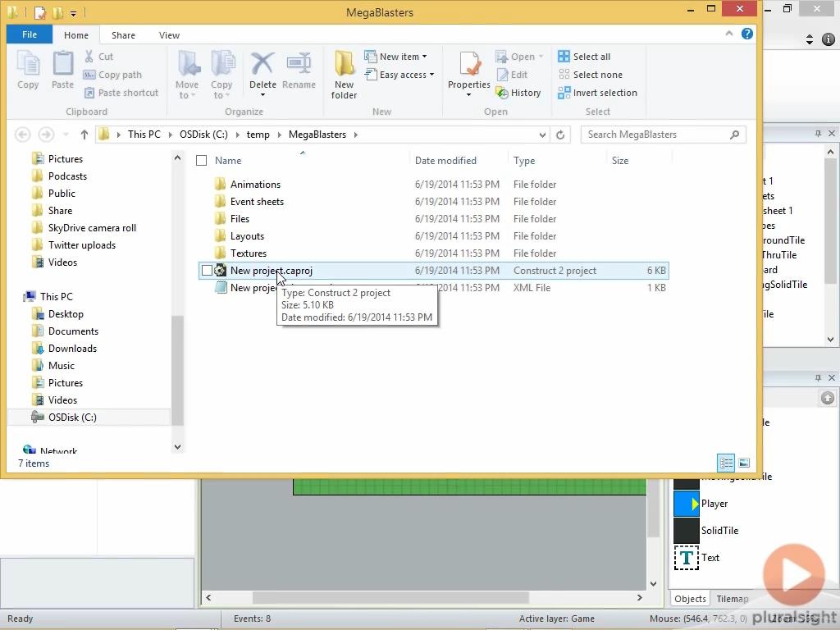The height and width of the screenshot is (630, 840).
Task: Switch to the Home ribbon tab
Action: [76, 34]
